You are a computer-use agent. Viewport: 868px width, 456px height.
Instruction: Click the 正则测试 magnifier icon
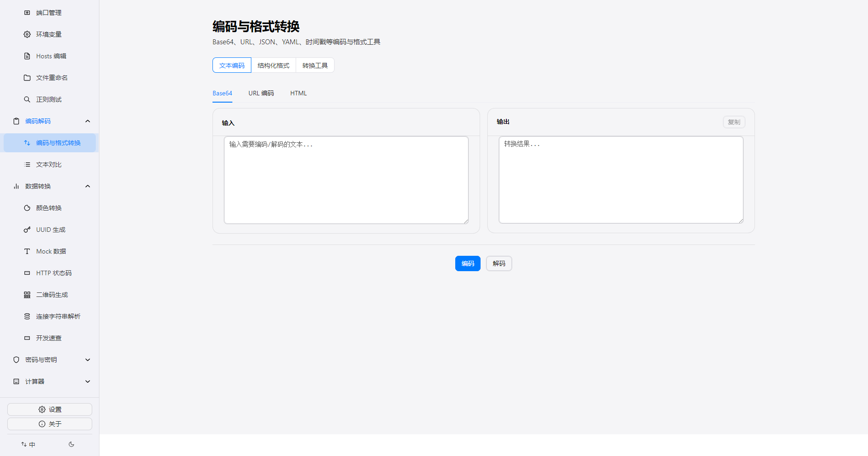click(27, 99)
